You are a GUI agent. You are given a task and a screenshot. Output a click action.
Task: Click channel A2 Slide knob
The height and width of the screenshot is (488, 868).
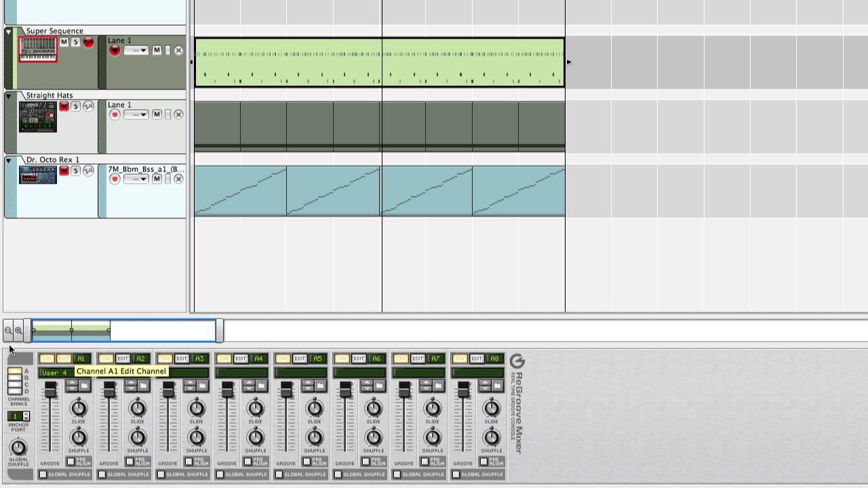[x=138, y=408]
